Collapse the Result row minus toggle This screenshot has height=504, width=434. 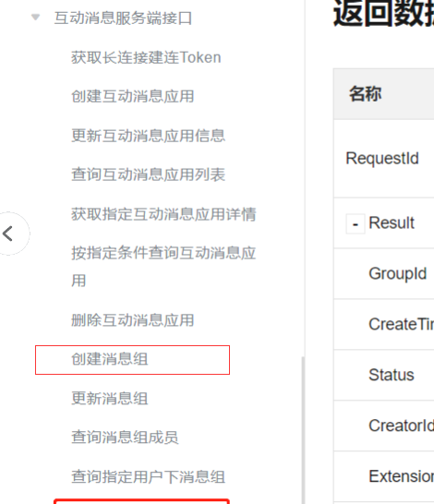pyautogui.click(x=356, y=224)
